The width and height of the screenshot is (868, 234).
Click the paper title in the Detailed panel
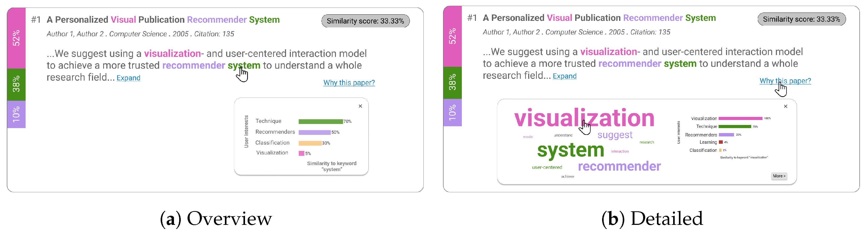coord(599,18)
